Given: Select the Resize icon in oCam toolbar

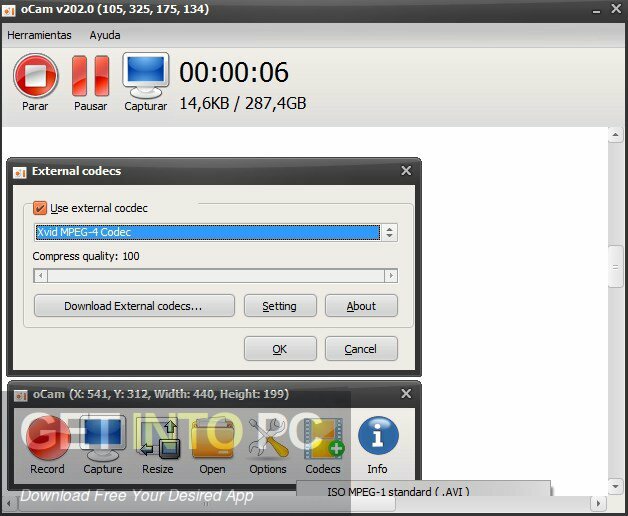Looking at the screenshot, I should pos(158,439).
